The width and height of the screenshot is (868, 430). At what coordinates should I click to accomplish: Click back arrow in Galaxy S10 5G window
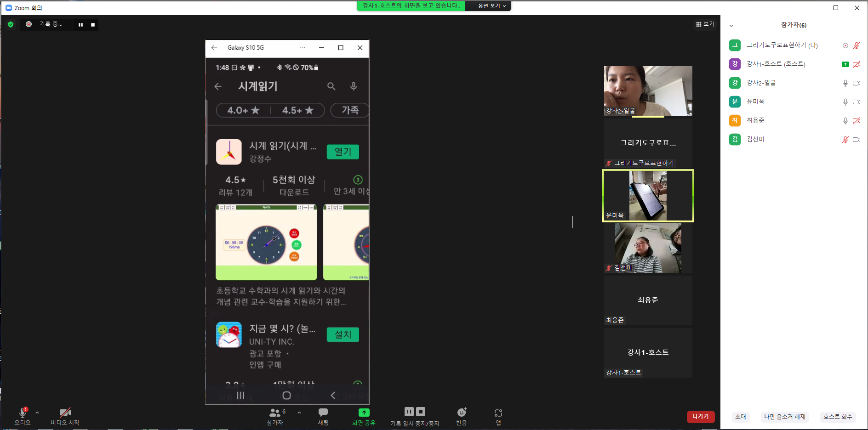(214, 48)
